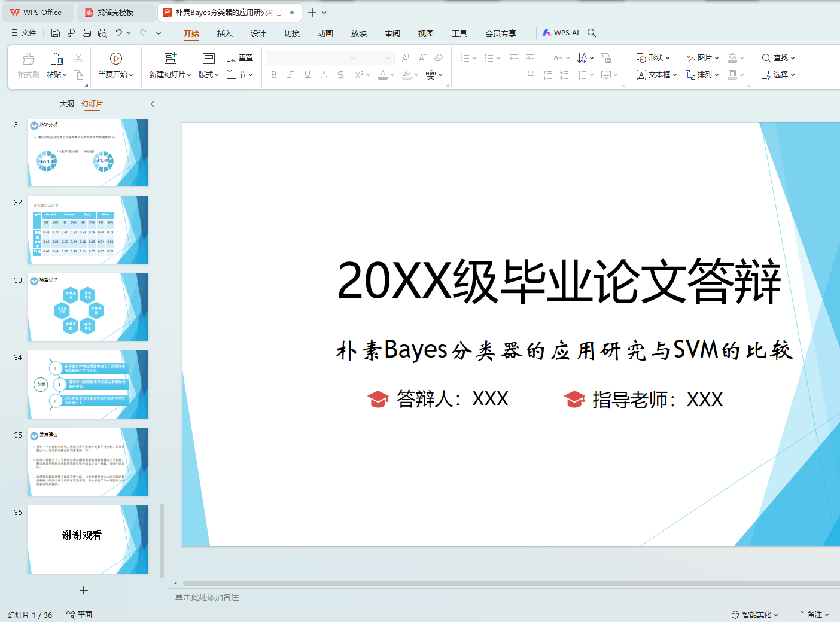Screen dimensions: 840x622
Task: Decrease font size with the A- icon
Action: click(422, 58)
